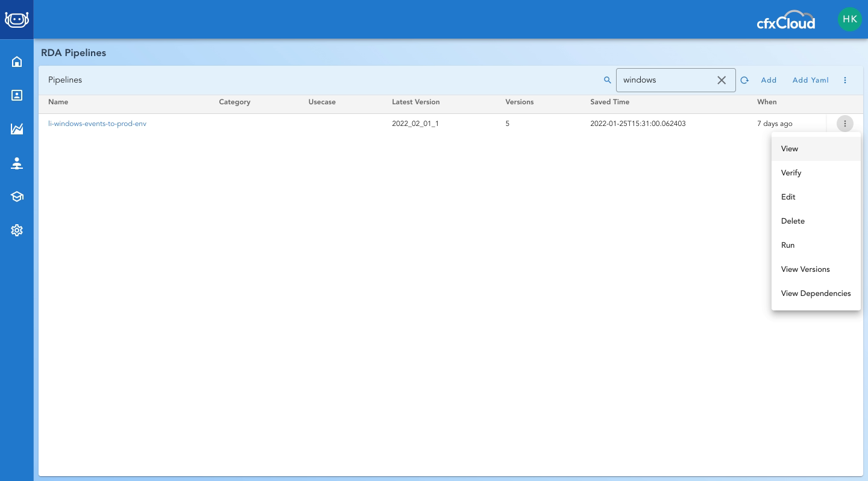Image resolution: width=868 pixels, height=481 pixels.
Task: Open the contact card sidebar icon
Action: pyautogui.click(x=17, y=95)
